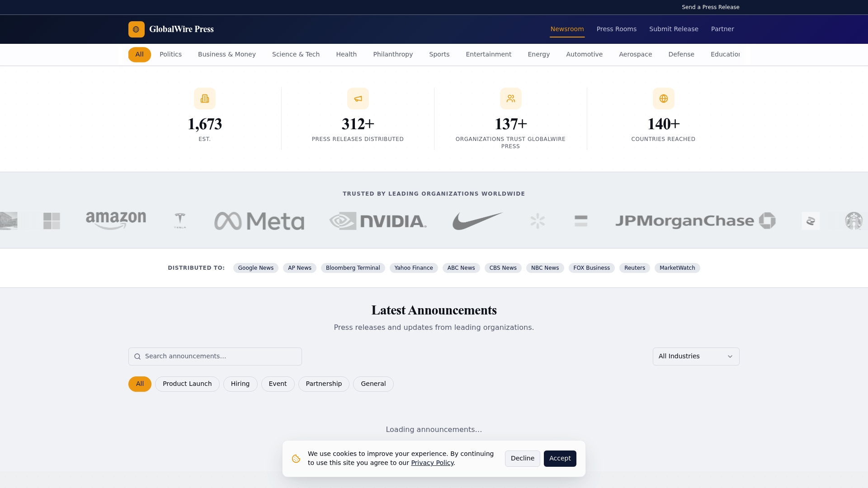Screen dimensions: 868x488
Task: Toggle the Partnership filter chip
Action: pyautogui.click(x=324, y=384)
